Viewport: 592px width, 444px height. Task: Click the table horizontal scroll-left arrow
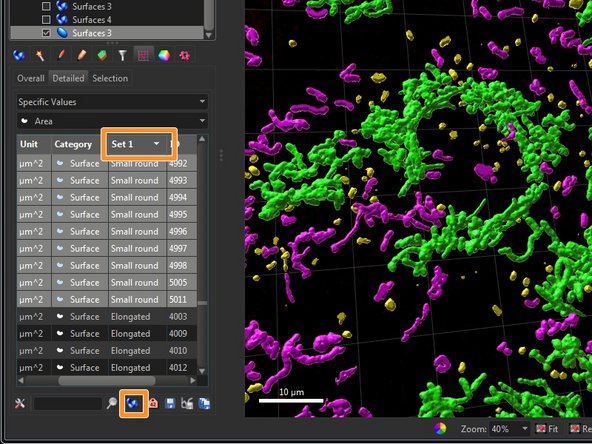[21, 380]
